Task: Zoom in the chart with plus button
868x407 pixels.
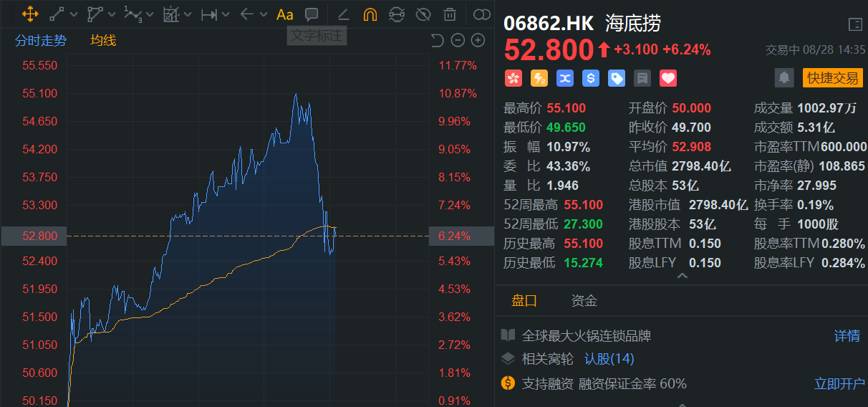Action: [478, 40]
